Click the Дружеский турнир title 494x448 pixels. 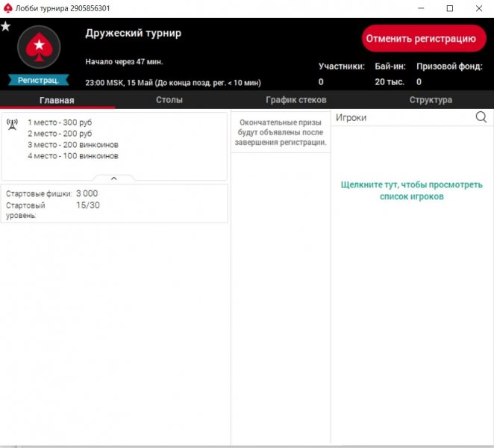133,34
